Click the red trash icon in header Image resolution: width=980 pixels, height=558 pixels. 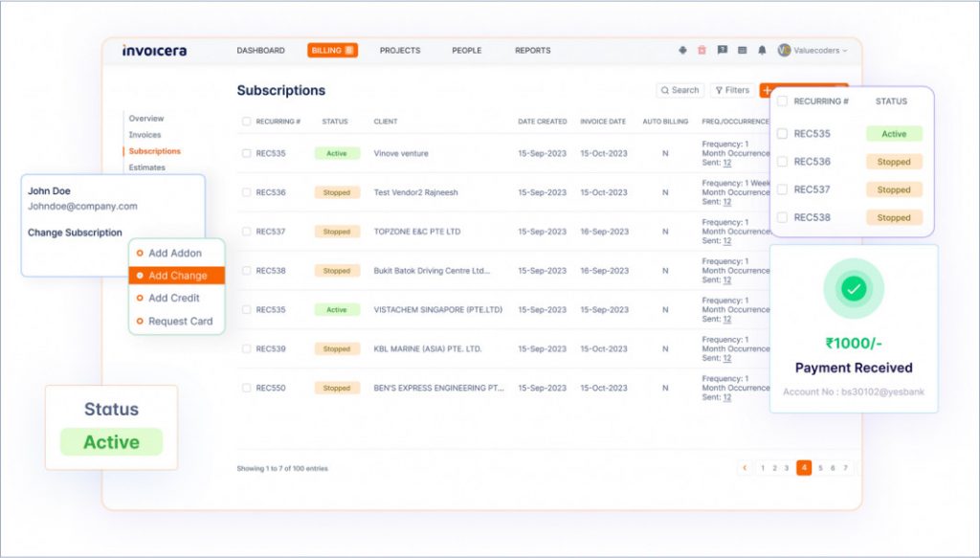coord(702,50)
